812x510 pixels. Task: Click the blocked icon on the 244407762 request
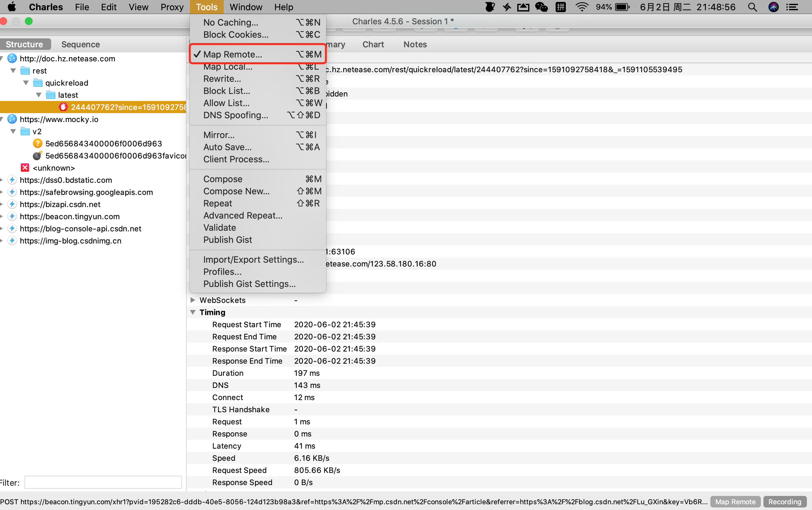pos(63,107)
